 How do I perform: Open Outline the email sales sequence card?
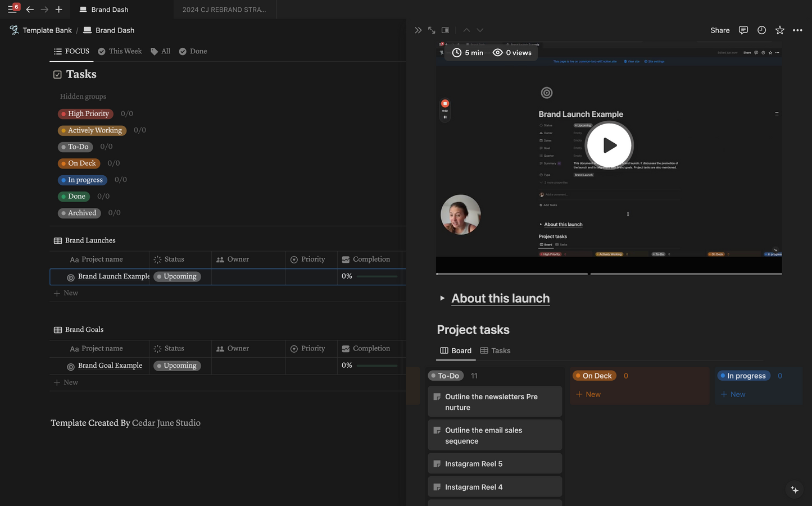(495, 435)
